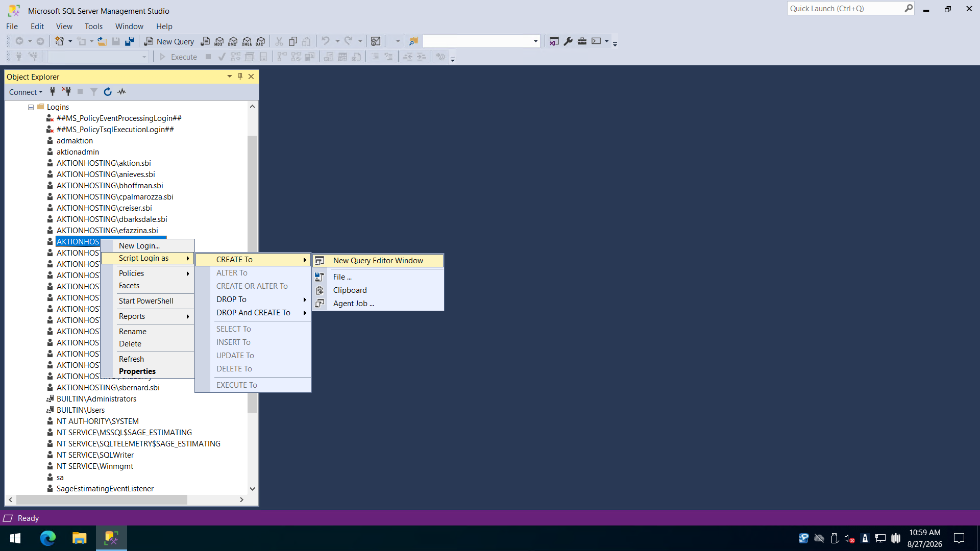Click the Refresh icon in Object Explorer toolbar

point(108,92)
